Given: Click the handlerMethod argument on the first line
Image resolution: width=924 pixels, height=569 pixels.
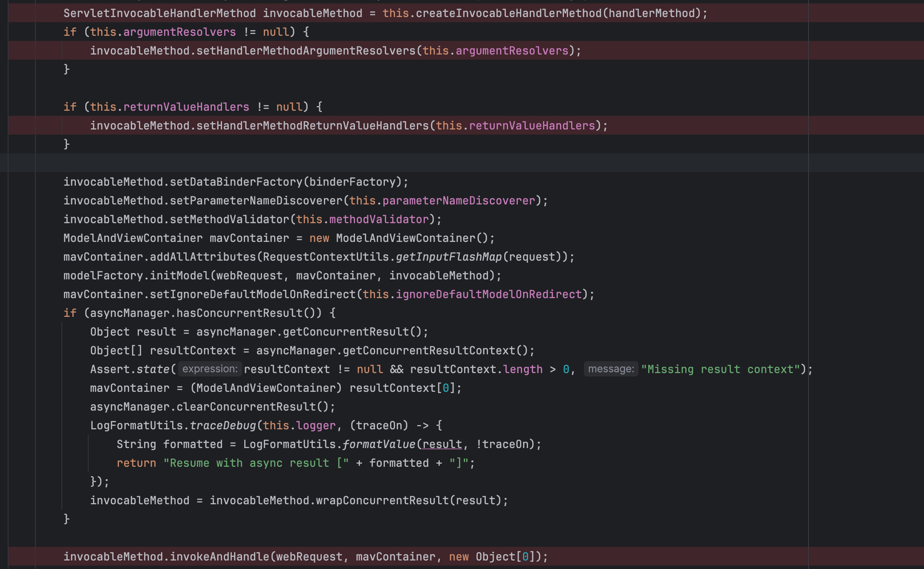Looking at the screenshot, I should click(652, 13).
